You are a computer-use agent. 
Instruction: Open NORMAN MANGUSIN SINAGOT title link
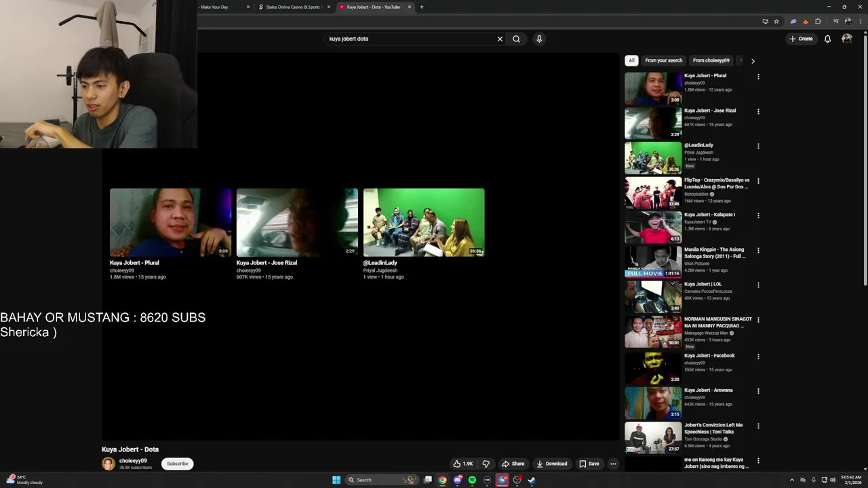point(717,322)
